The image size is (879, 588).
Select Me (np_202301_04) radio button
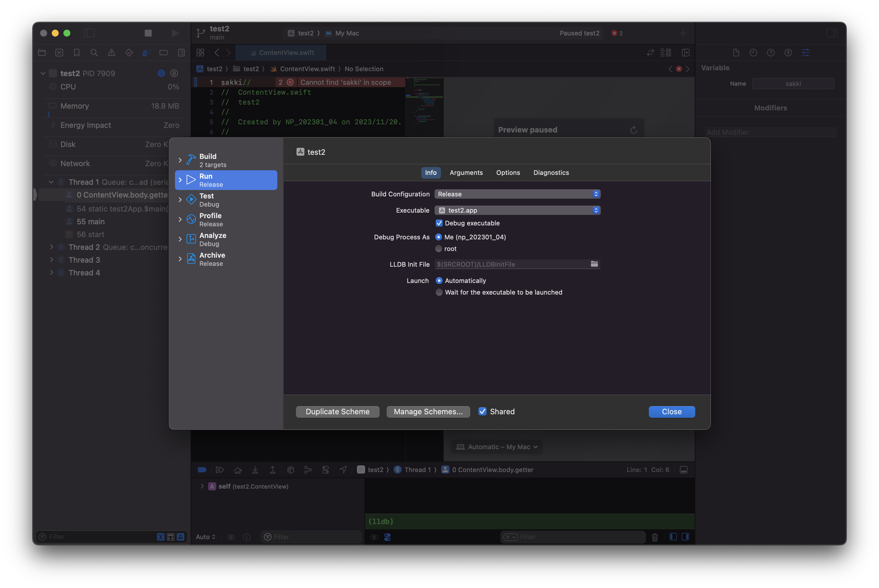click(439, 237)
